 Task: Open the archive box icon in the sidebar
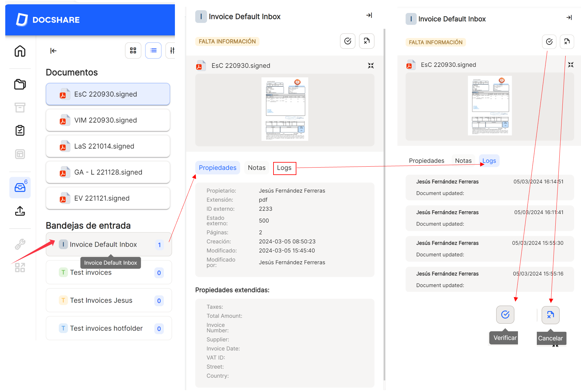pyautogui.click(x=20, y=108)
